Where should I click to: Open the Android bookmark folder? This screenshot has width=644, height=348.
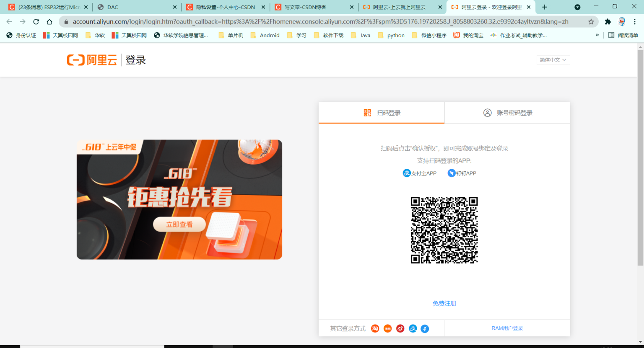tap(265, 36)
